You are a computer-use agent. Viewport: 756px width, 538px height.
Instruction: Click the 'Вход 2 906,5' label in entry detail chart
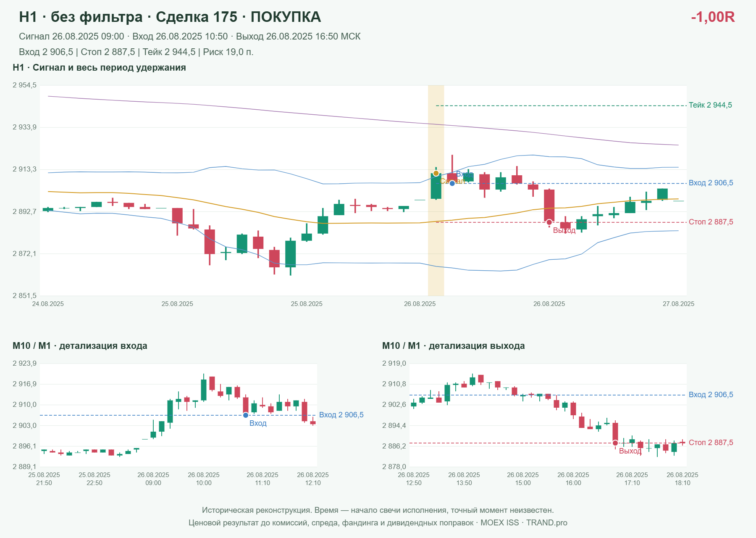(x=341, y=415)
